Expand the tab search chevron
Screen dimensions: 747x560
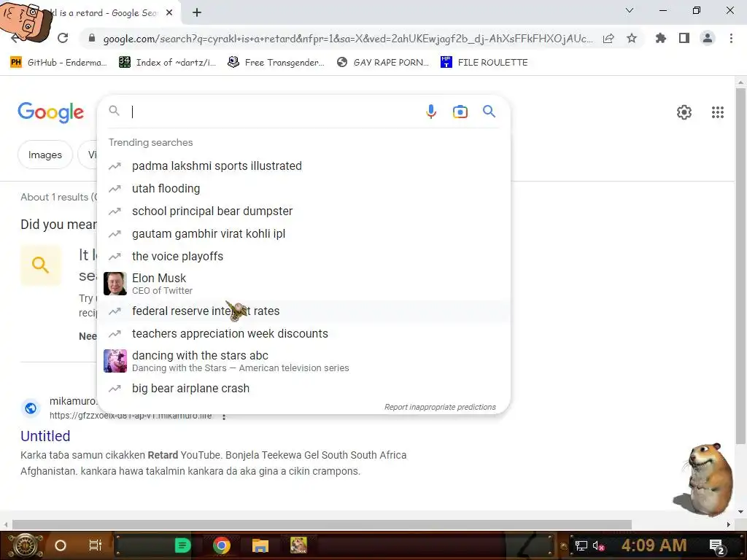click(x=630, y=10)
